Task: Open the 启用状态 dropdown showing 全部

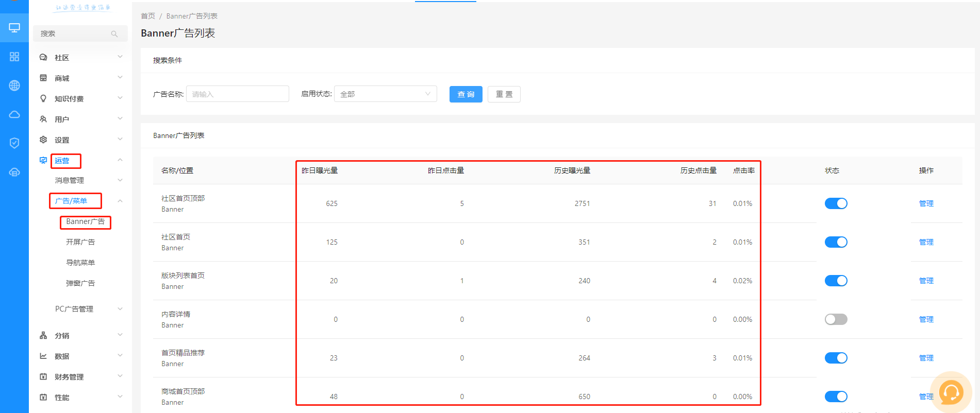Action: pyautogui.click(x=386, y=94)
